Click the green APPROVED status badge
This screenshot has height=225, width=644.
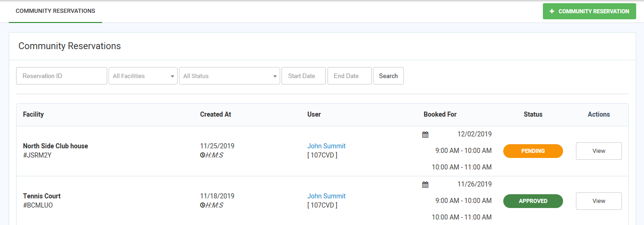tap(533, 201)
